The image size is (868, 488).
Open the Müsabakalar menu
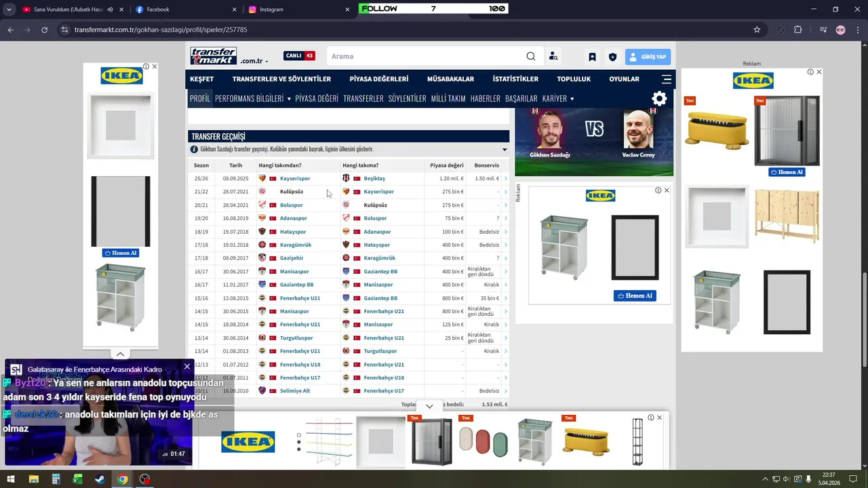click(x=450, y=79)
